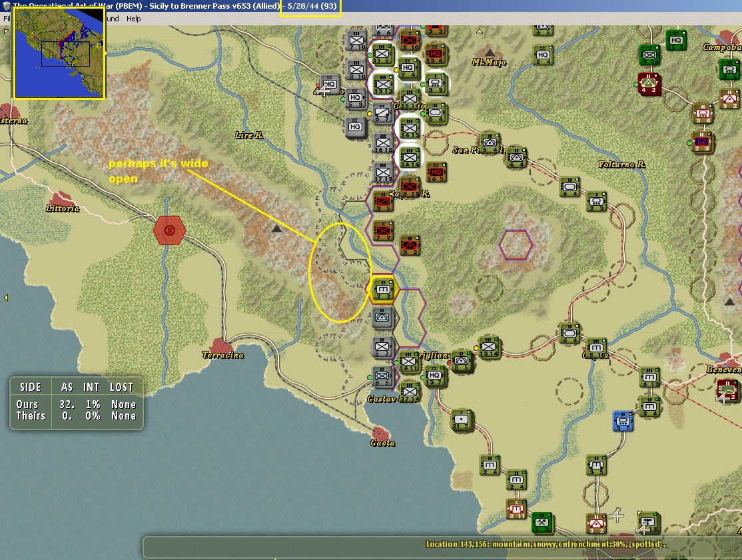Select the green air unit with strength 13
The image size is (742, 560).
coord(649,523)
